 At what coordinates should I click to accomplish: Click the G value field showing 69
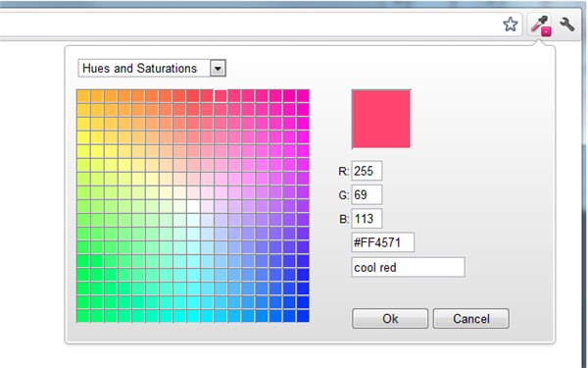coord(367,194)
